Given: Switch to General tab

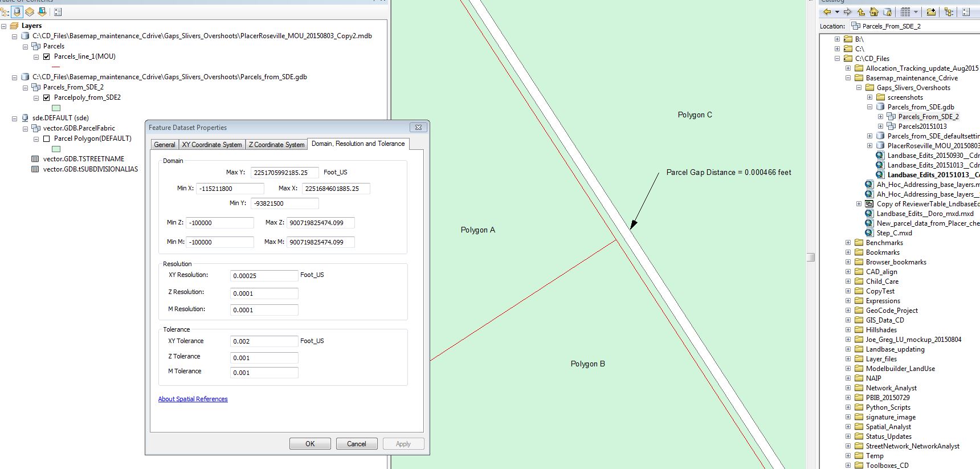Looking at the screenshot, I should tap(165, 145).
